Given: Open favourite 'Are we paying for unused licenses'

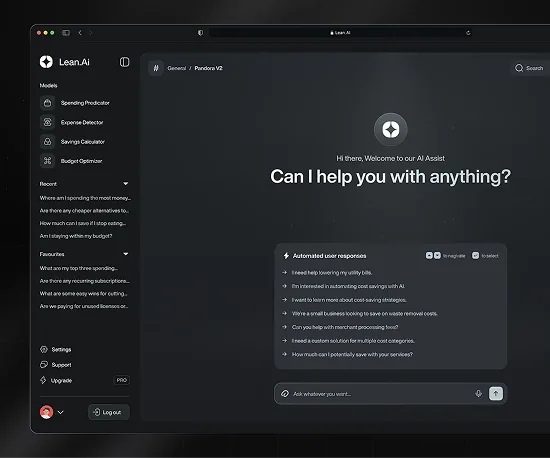Looking at the screenshot, I should pyautogui.click(x=84, y=306).
